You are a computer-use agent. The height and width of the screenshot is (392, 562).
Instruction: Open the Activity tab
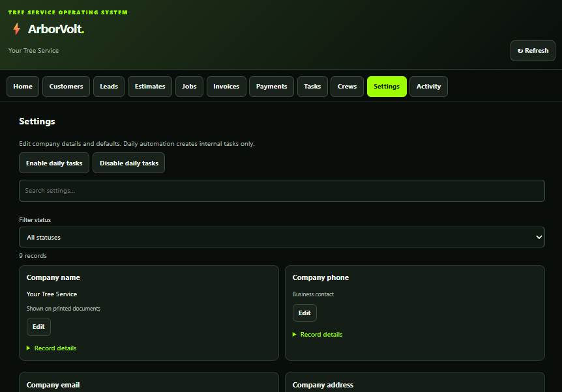[x=428, y=87]
